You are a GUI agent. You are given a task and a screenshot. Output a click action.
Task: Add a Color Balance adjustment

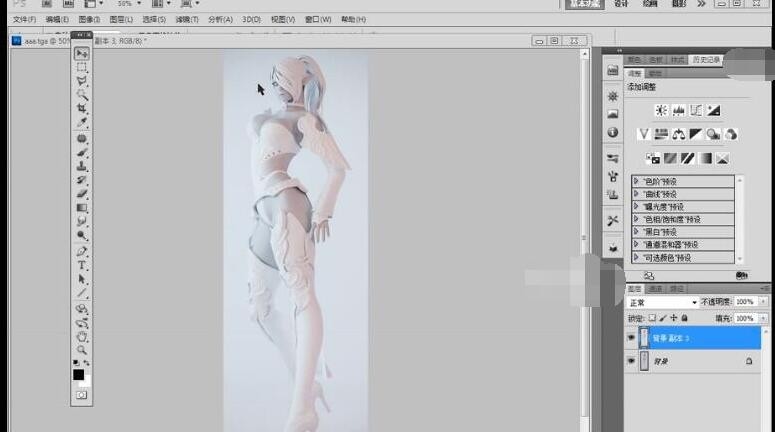(x=679, y=134)
